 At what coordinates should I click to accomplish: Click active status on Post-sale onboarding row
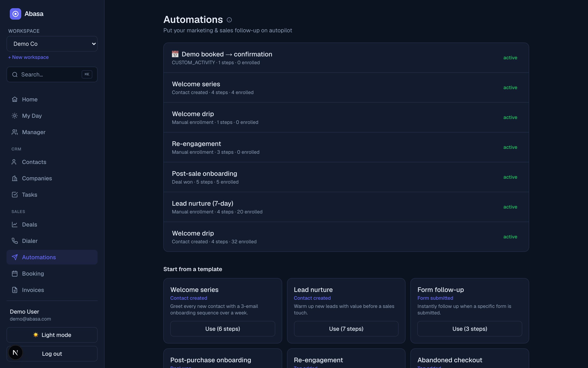(510, 177)
